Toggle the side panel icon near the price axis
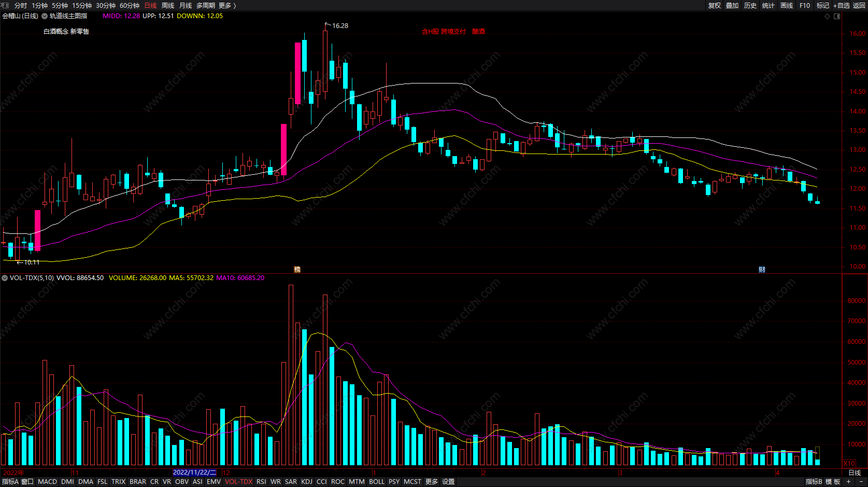The height and width of the screenshot is (487, 868). [x=837, y=16]
